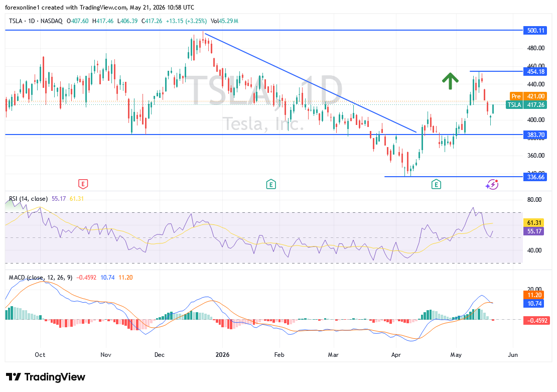
Task: Click the orange 11.20 MACD axis tag
Action: [x=533, y=295]
